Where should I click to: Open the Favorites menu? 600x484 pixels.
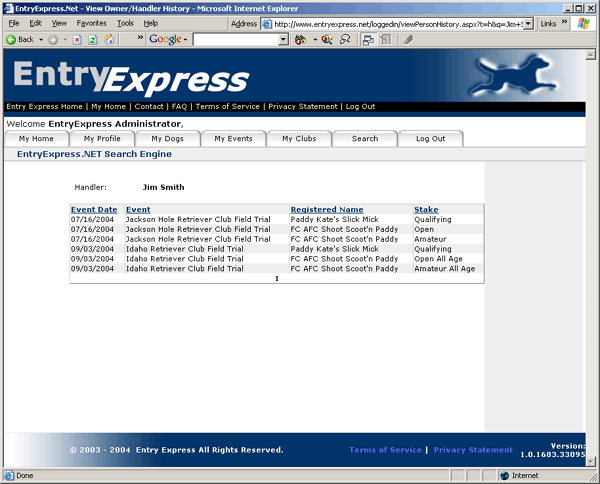point(91,22)
